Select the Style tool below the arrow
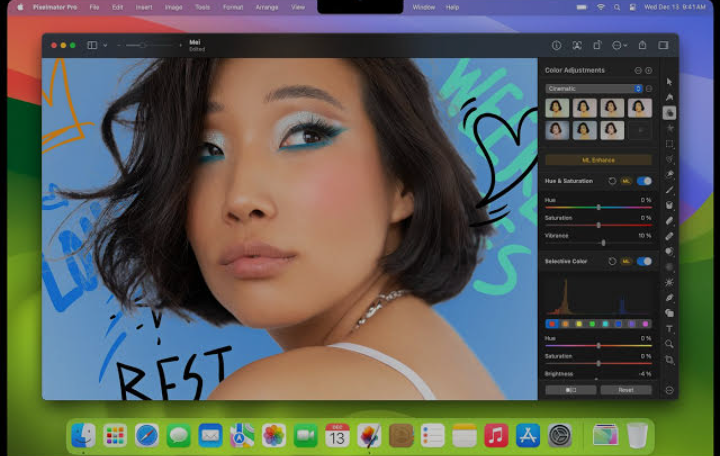This screenshot has height=456, width=720. point(669,97)
